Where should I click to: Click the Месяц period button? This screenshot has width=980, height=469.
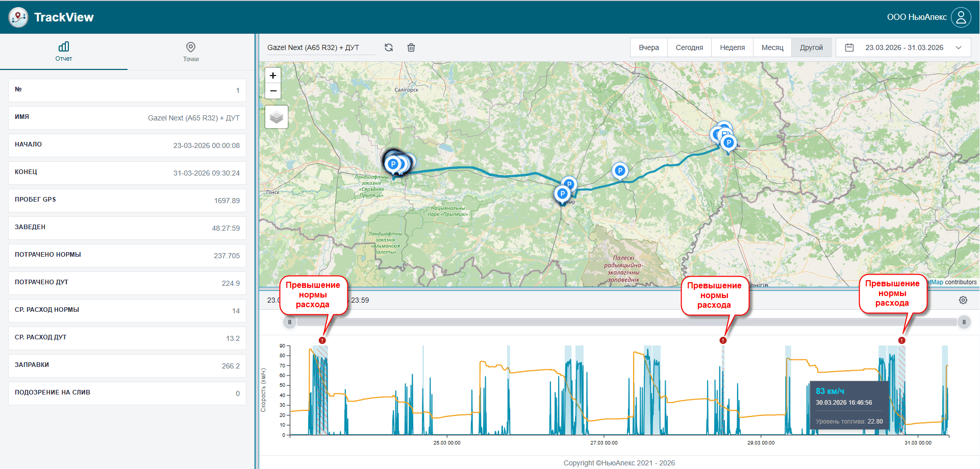772,47
